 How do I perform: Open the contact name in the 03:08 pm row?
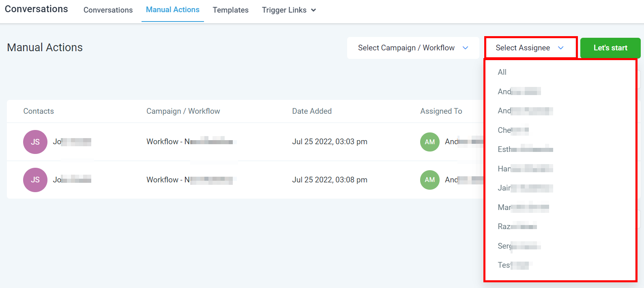pyautogui.click(x=72, y=180)
